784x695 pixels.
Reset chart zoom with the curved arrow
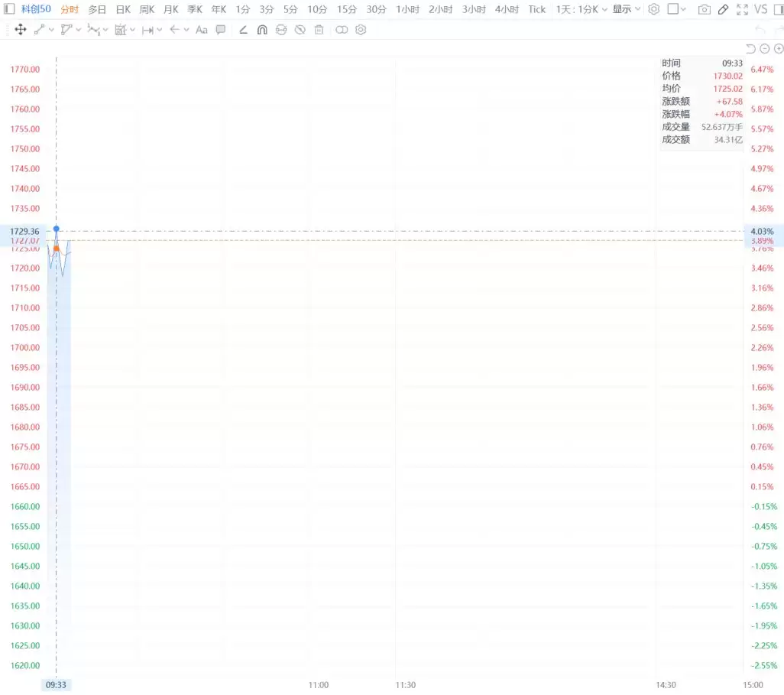(750, 48)
